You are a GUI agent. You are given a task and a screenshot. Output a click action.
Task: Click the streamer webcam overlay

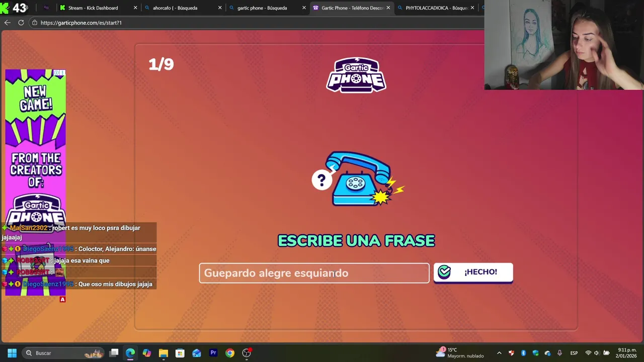click(564, 45)
